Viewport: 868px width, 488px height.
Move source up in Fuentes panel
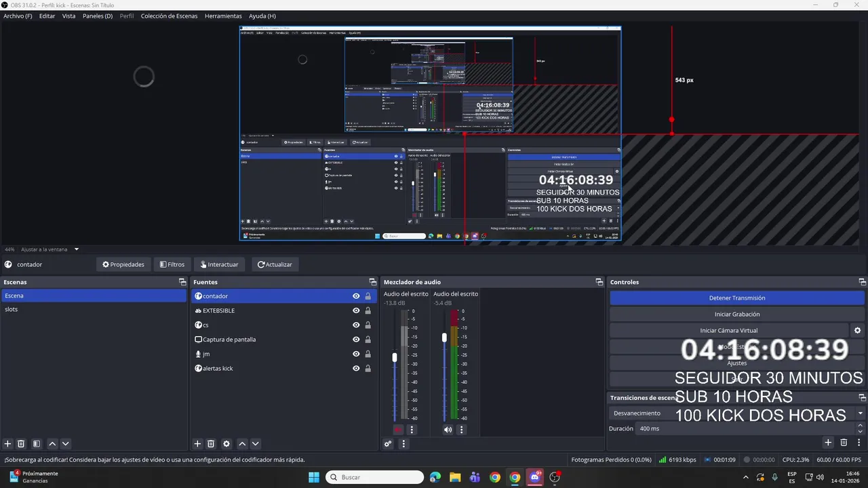pyautogui.click(x=242, y=444)
